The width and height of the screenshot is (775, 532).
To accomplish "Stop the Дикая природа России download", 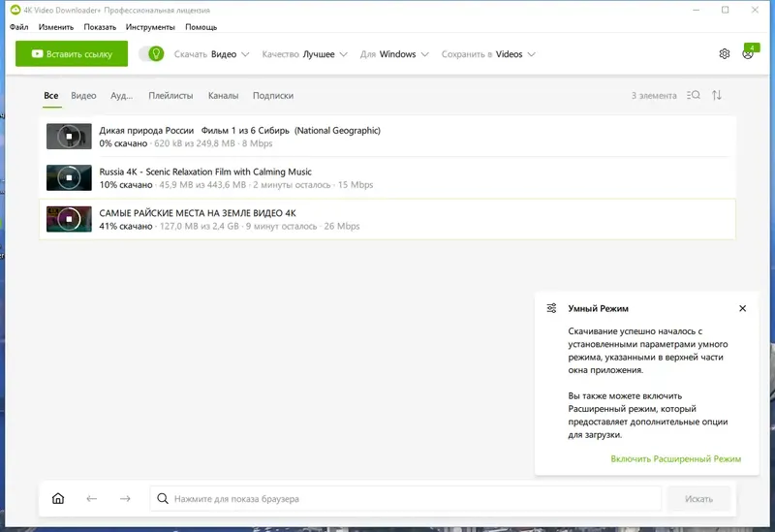I will point(68,137).
